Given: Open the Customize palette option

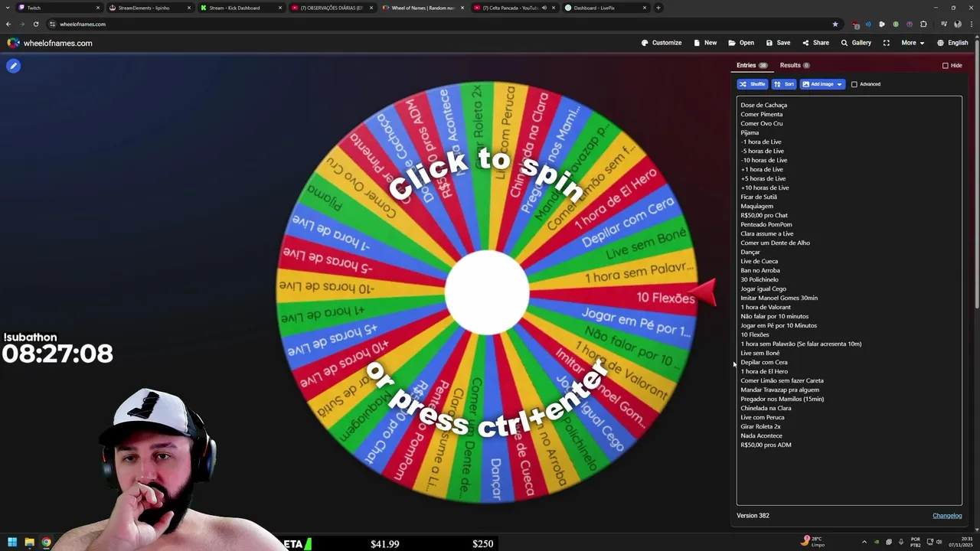Looking at the screenshot, I should [x=661, y=43].
